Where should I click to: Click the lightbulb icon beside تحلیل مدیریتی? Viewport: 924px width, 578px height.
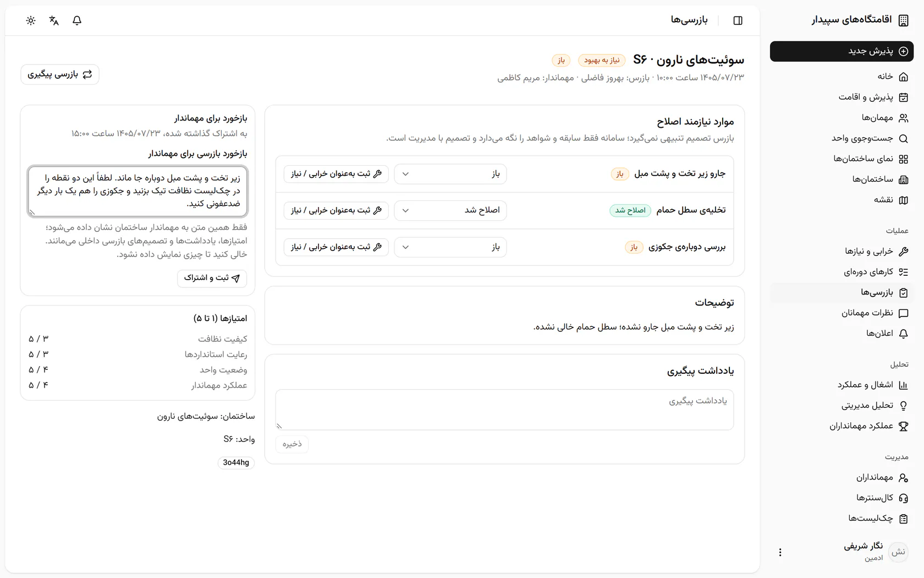coord(903,406)
